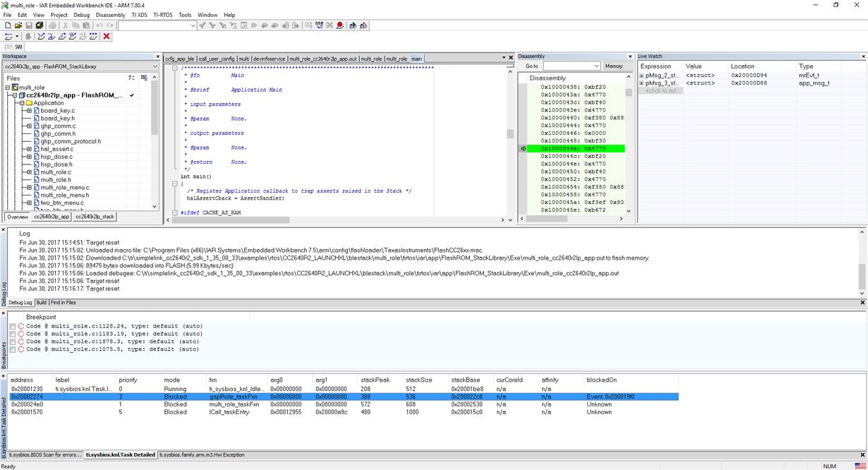Select the ICall_taskEntry task row
The height and width of the screenshot is (470, 868).
click(344, 412)
